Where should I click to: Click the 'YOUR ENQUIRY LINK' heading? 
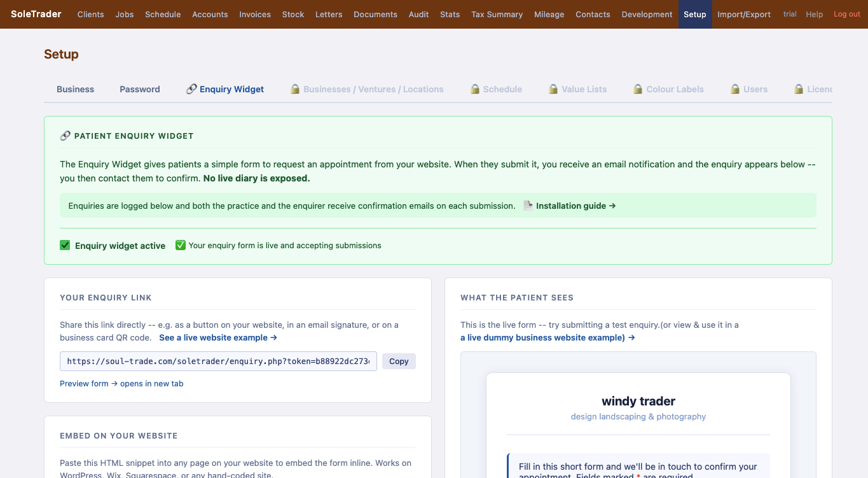pos(106,297)
